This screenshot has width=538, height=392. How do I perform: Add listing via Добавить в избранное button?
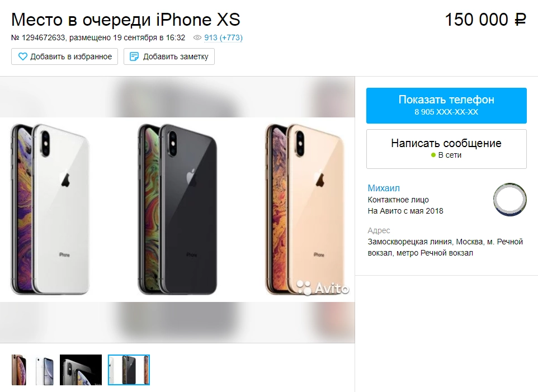(64, 56)
